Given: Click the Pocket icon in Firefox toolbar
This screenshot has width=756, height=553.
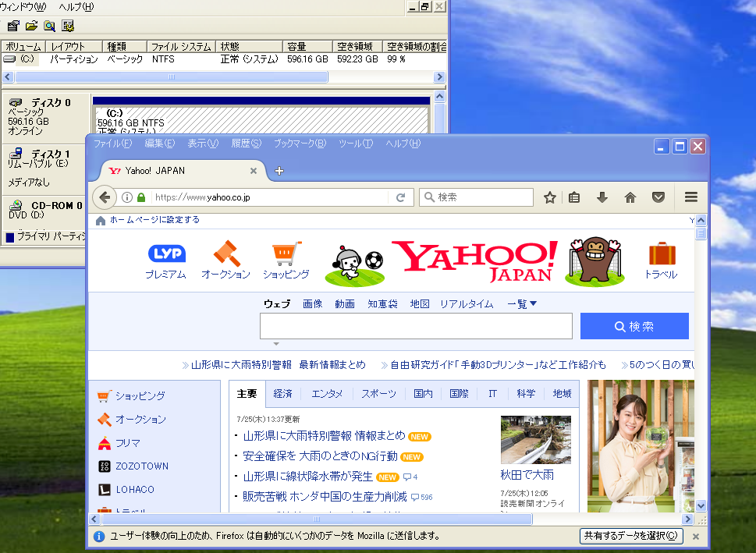Looking at the screenshot, I should (658, 197).
